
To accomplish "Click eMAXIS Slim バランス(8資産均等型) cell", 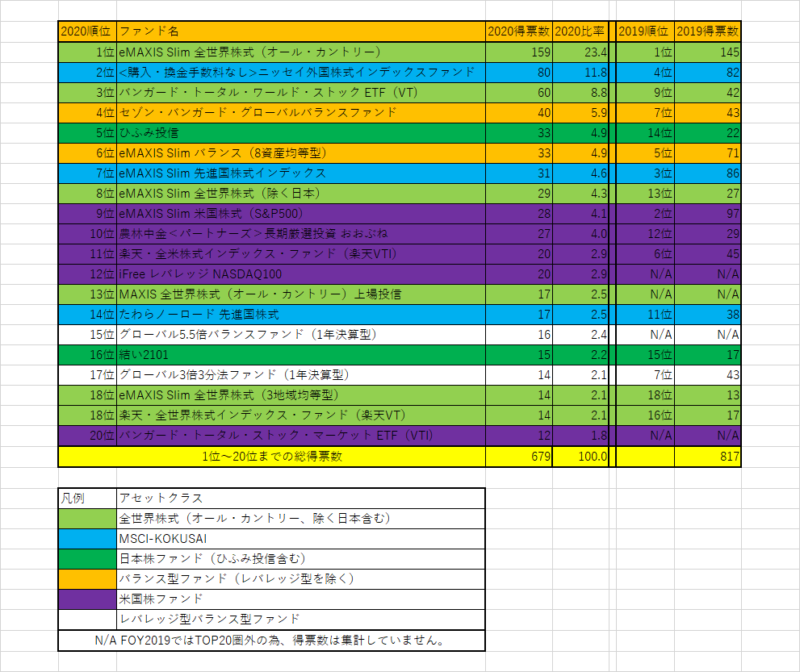I will [301, 153].
